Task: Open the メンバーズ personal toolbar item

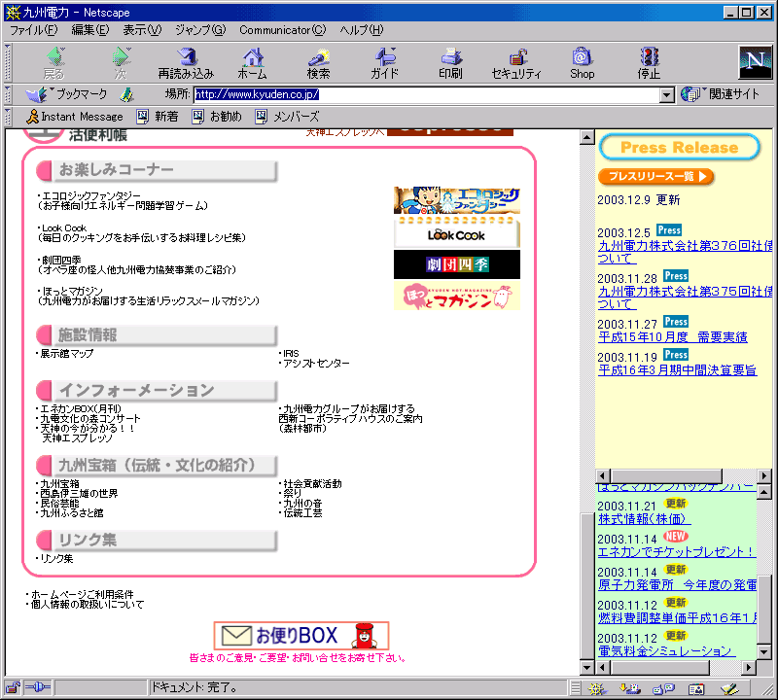Action: (287, 117)
